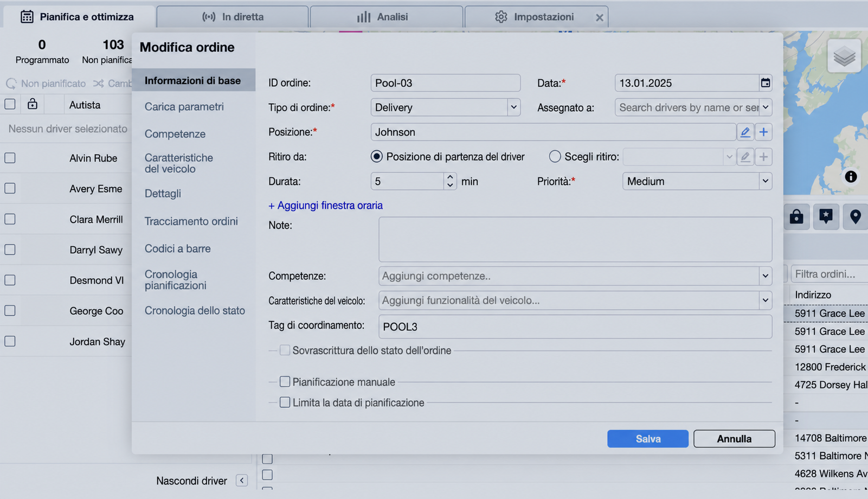Collapse the driver panel with arrow button
This screenshot has height=499, width=868.
tap(242, 481)
